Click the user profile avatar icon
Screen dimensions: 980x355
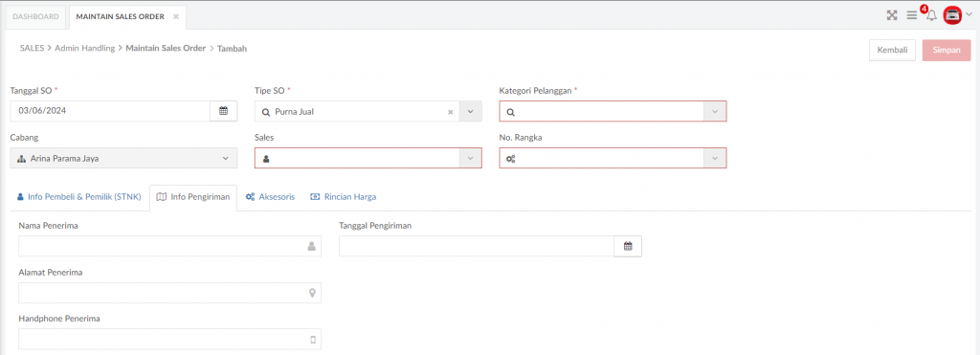(x=952, y=15)
